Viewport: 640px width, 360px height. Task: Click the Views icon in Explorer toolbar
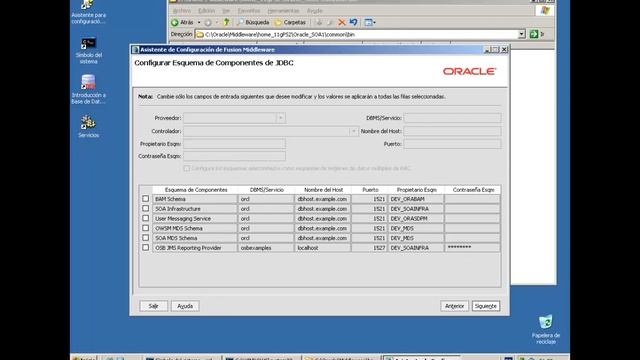point(368,22)
